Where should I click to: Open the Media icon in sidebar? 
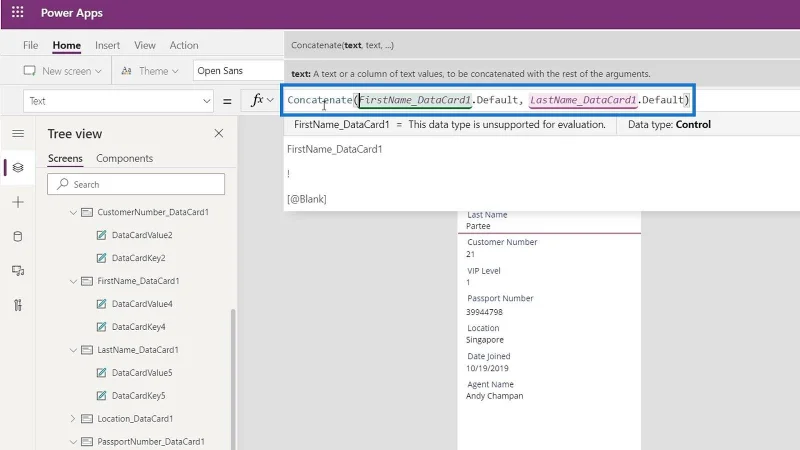[x=18, y=270]
